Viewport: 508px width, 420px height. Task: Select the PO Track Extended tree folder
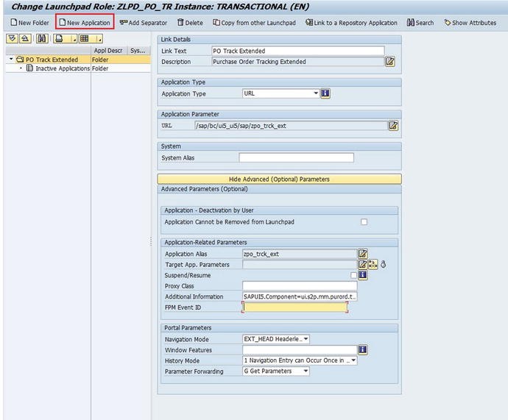tap(52, 60)
